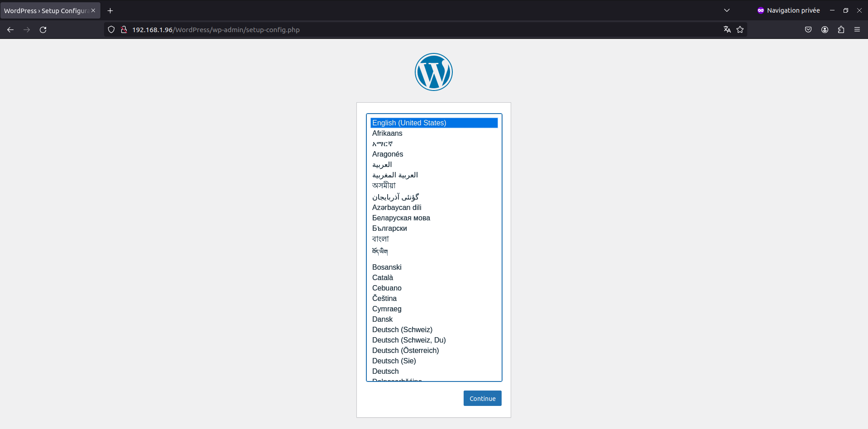868x429 pixels.
Task: Click the forward navigation arrow
Action: click(x=26, y=29)
